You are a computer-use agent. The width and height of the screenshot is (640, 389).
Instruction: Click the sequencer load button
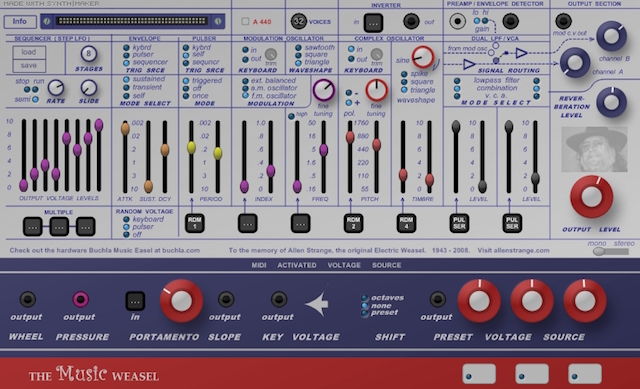point(29,52)
